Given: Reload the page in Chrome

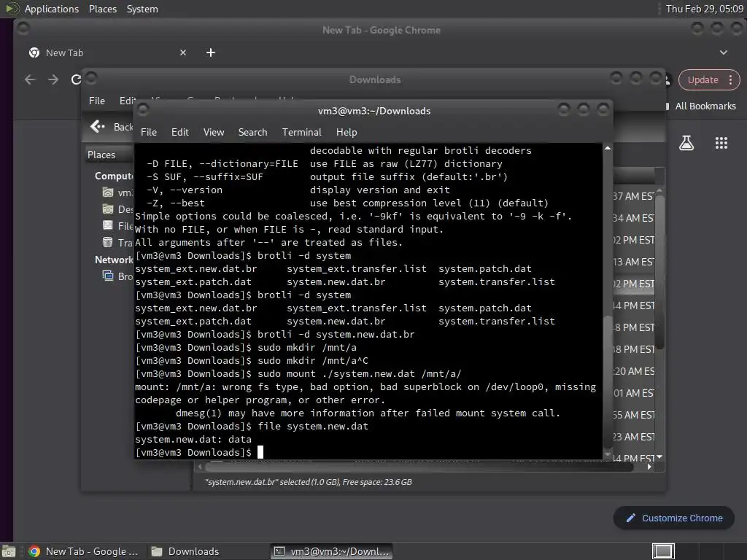Looking at the screenshot, I should (x=76, y=79).
